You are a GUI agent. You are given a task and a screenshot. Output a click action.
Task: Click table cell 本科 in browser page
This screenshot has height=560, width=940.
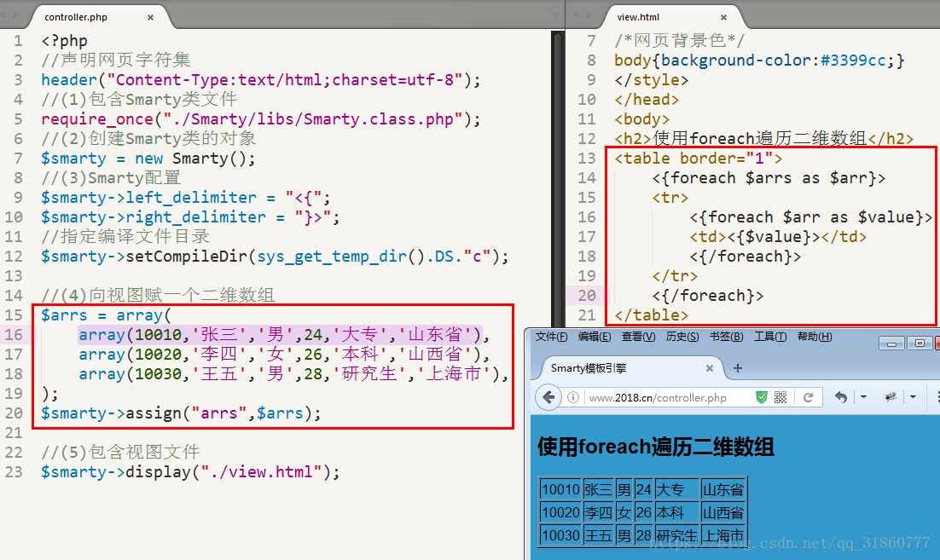point(676,512)
